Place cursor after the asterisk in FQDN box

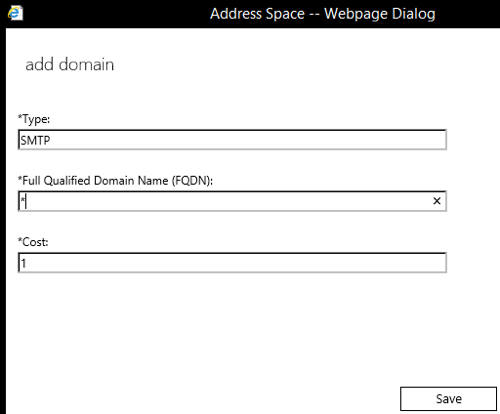[26, 201]
